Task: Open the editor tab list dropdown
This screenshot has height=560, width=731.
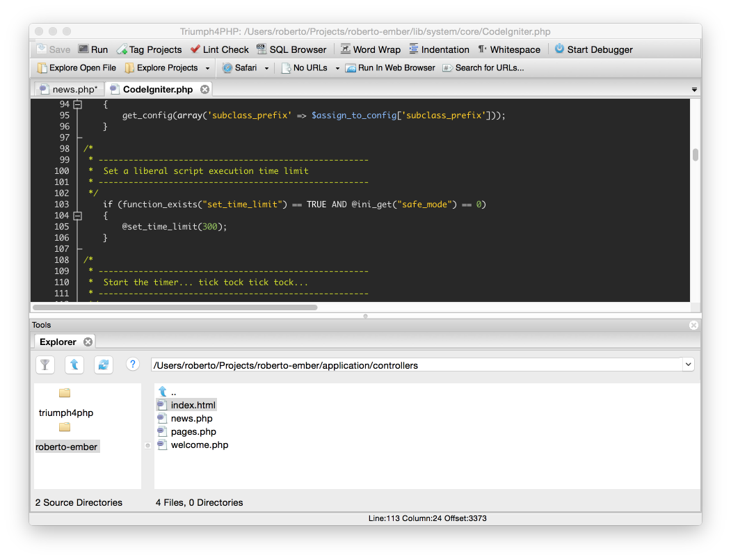Action: (x=694, y=90)
